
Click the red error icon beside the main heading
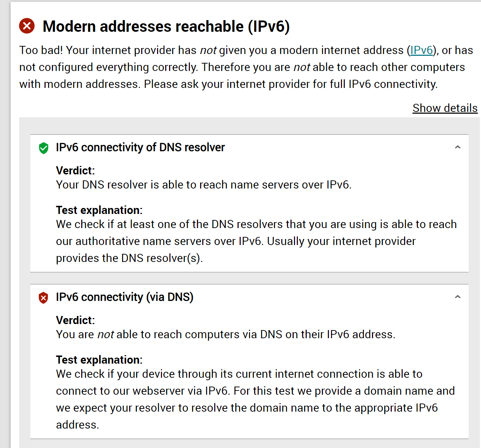click(27, 26)
